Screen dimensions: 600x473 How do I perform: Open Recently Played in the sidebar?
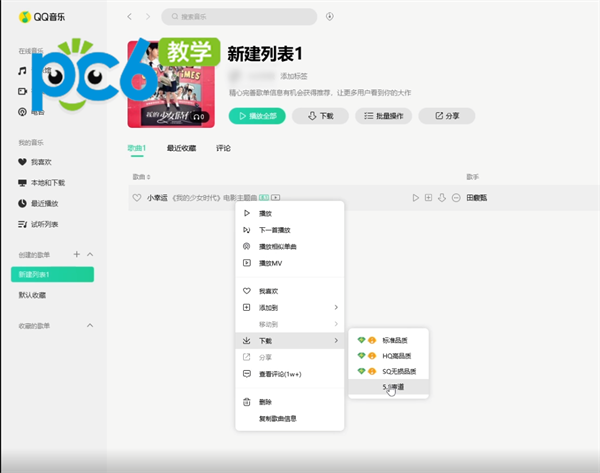point(38,204)
